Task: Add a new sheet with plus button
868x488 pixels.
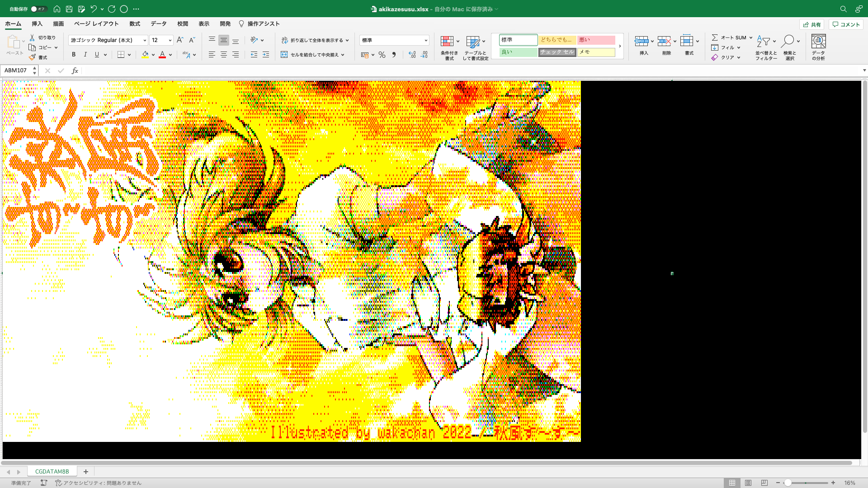Action: 85,471
